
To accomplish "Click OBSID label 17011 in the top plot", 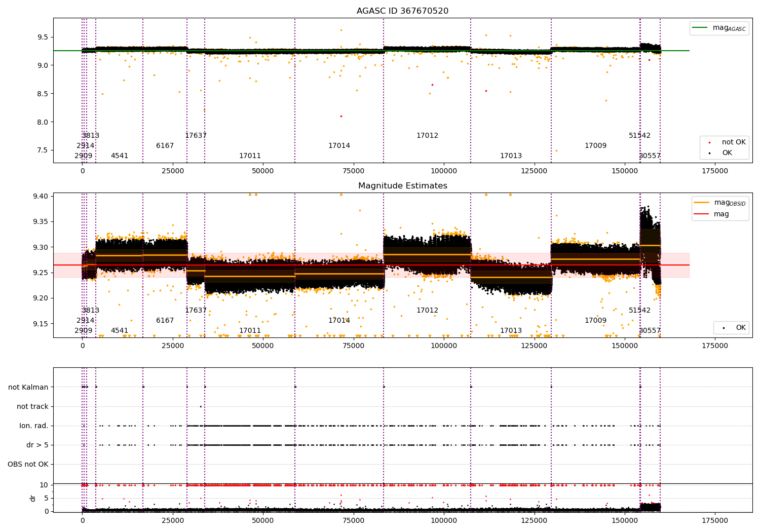I will point(250,156).
